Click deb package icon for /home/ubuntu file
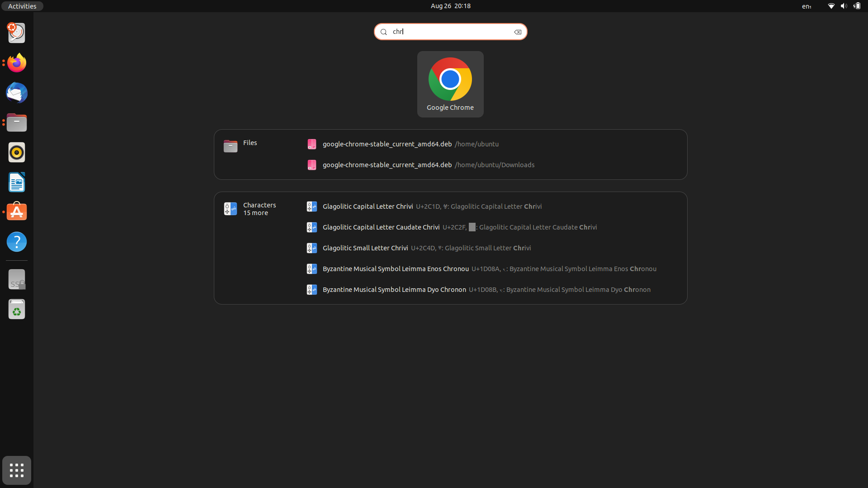This screenshot has width=868, height=488. click(312, 144)
